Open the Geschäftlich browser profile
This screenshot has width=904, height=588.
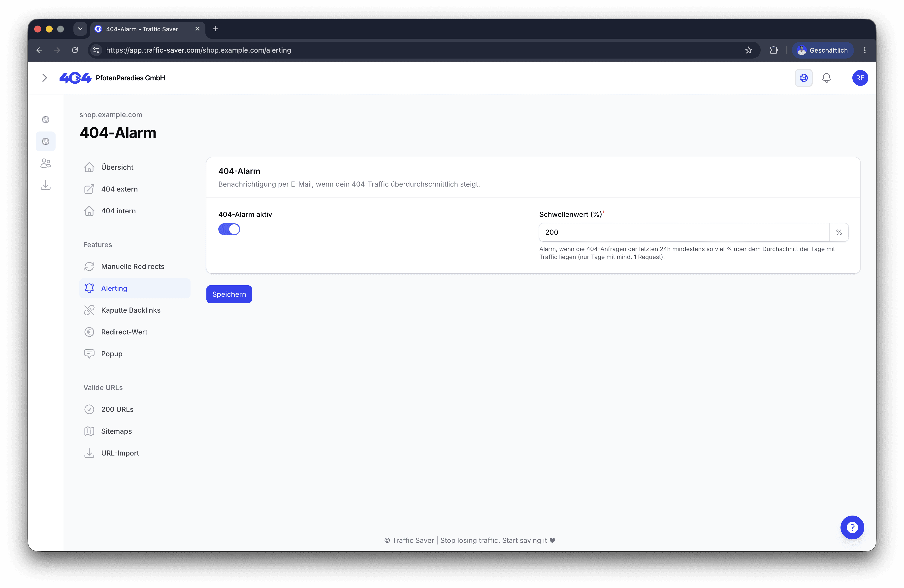tap(822, 50)
